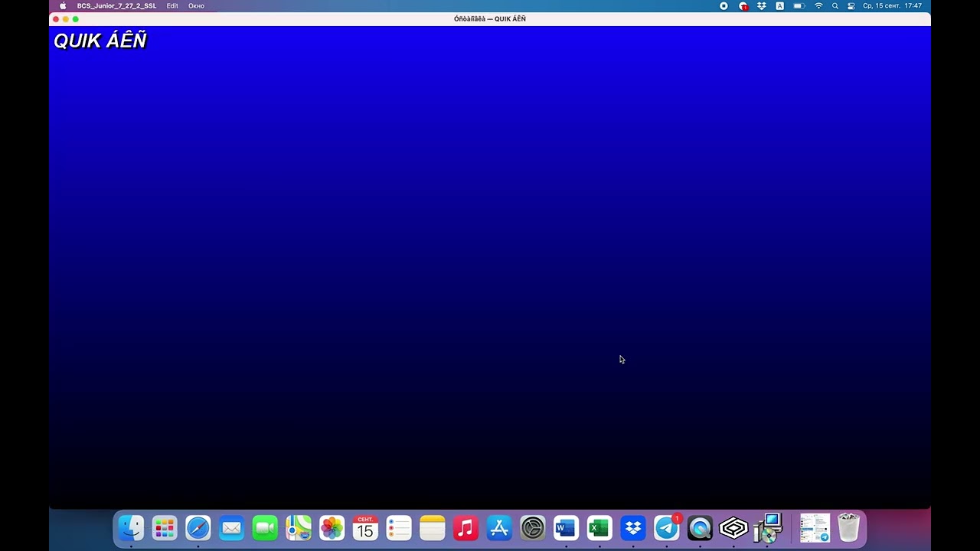Open Spotlight search in menu bar
980x551 pixels.
835,5
